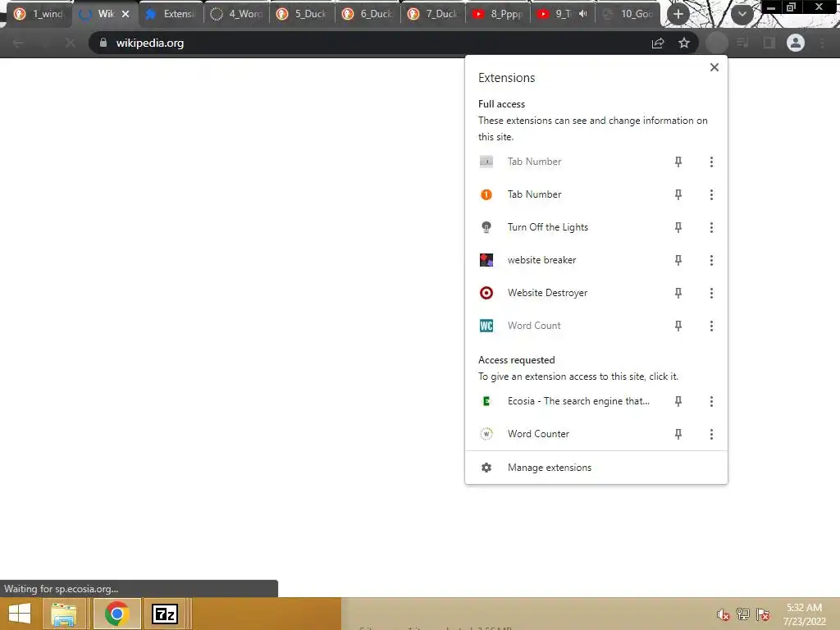Open more options for Turn Off the Lights
The width and height of the screenshot is (840, 630).
[711, 227]
